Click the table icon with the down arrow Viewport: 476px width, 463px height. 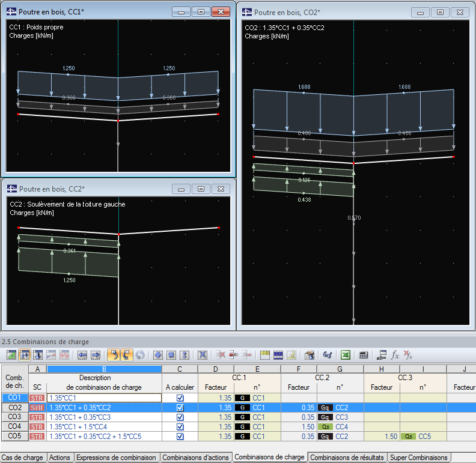point(38,355)
